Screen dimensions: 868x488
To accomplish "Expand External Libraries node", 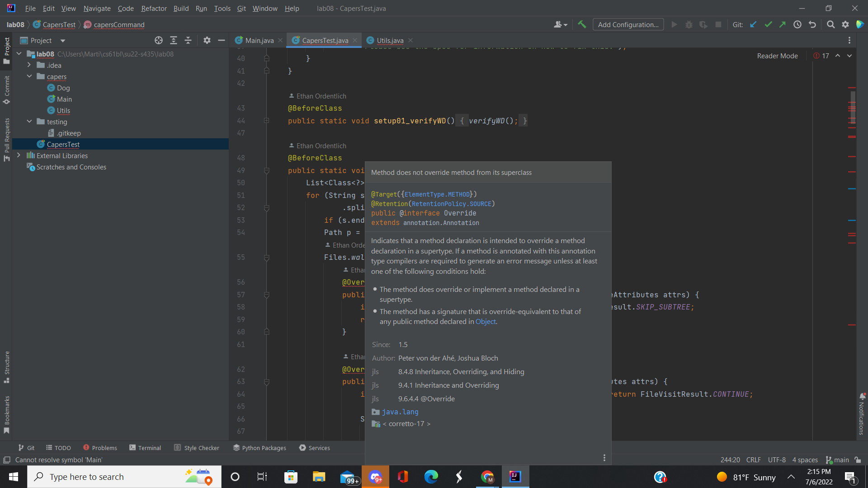I will (x=19, y=155).
